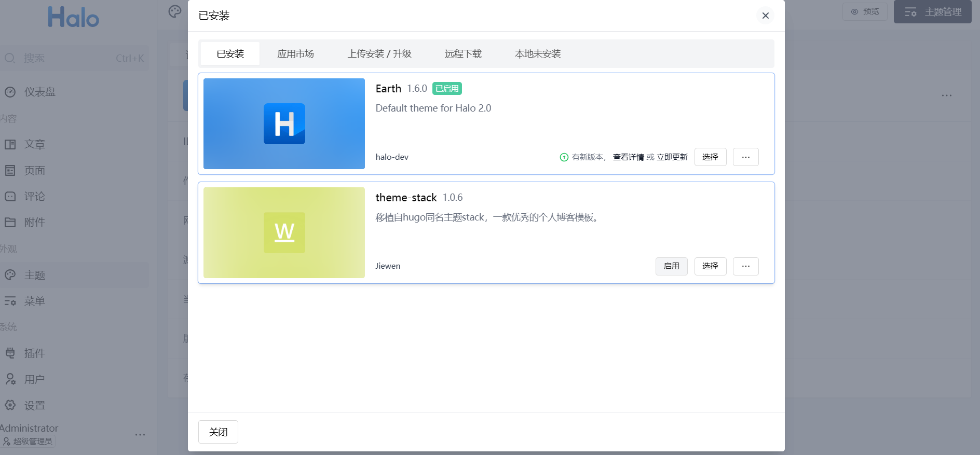The height and width of the screenshot is (455, 980).
Task: Open the 菜单 menu icon in sidebar
Action: tap(10, 301)
